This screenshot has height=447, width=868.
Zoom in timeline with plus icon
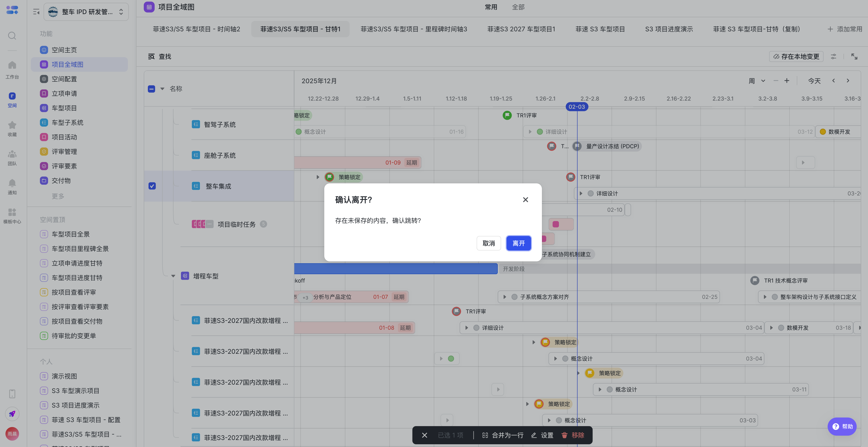[x=786, y=81]
